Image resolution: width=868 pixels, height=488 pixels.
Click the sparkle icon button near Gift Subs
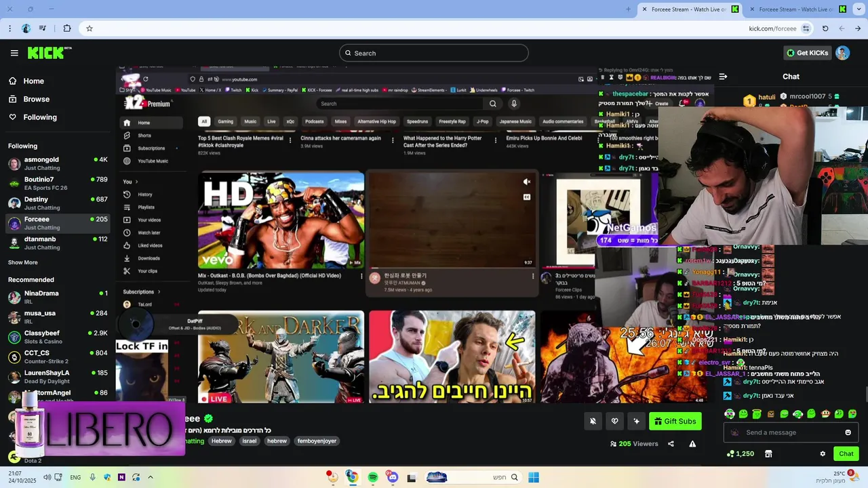(x=636, y=421)
